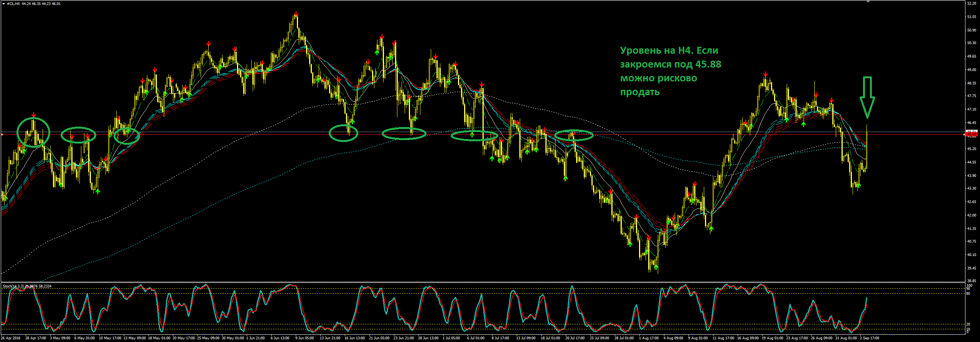
Task: Click the 16 Jun 13:00 time label
Action: [355, 339]
